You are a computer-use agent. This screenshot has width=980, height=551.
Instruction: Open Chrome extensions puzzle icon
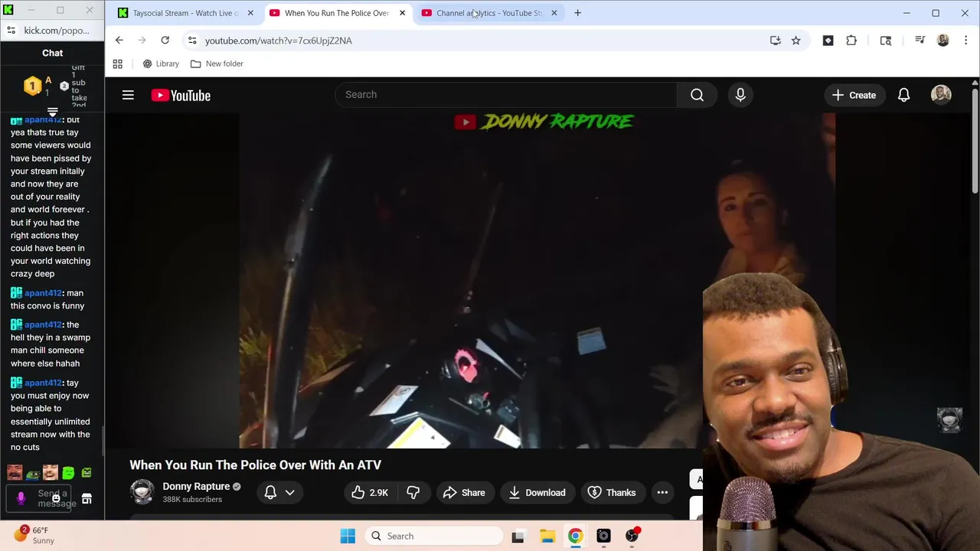coord(851,41)
